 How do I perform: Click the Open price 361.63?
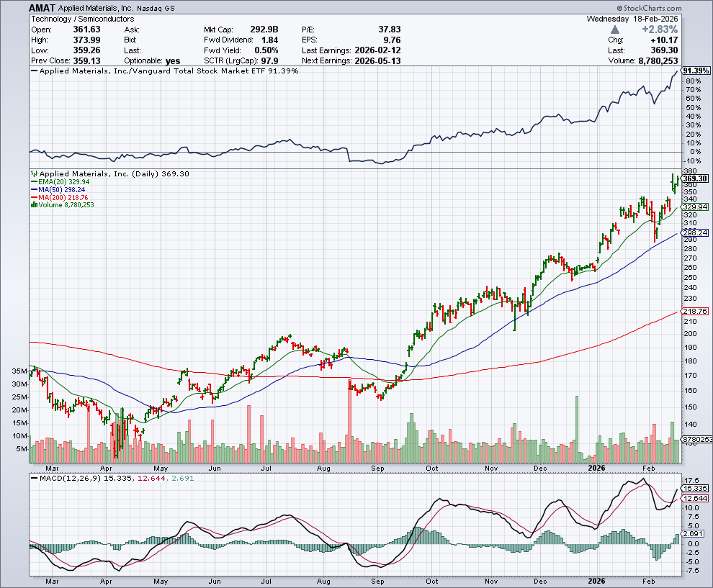(87, 30)
